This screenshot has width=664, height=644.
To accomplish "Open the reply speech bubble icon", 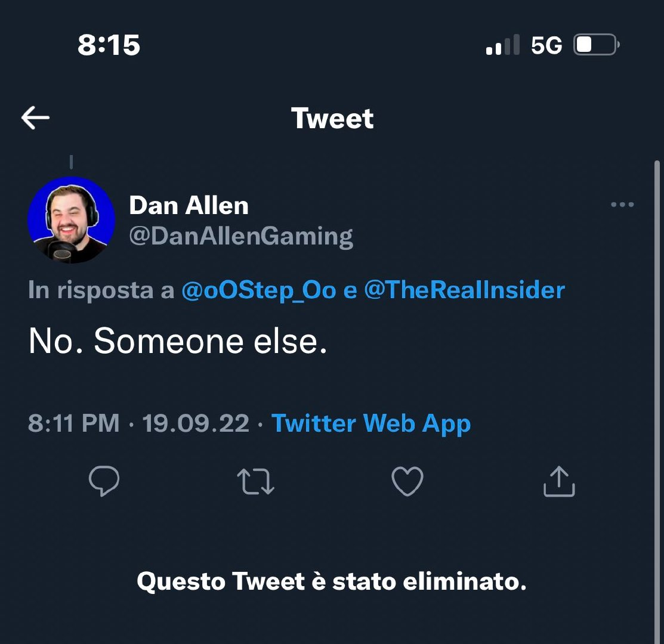I will 104,481.
